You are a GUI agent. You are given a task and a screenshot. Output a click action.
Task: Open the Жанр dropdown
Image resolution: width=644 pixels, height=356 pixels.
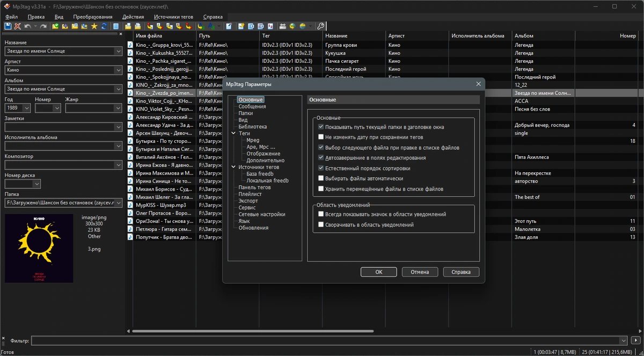(118, 108)
